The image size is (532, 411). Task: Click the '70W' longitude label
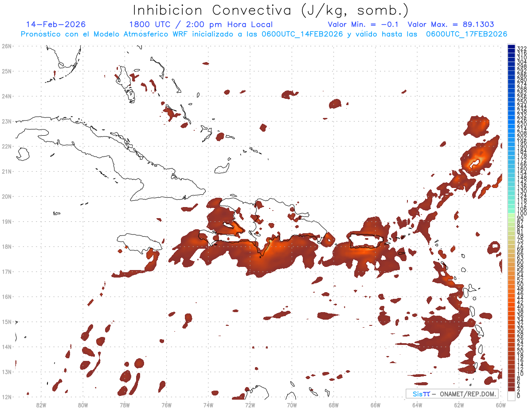pos(292,405)
